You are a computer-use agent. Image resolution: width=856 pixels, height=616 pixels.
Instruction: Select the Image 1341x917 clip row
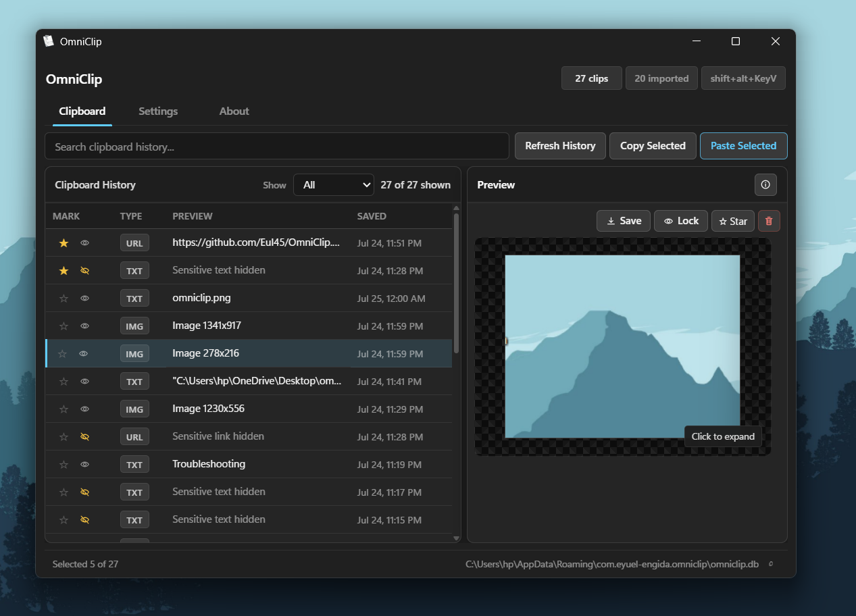pyautogui.click(x=249, y=326)
